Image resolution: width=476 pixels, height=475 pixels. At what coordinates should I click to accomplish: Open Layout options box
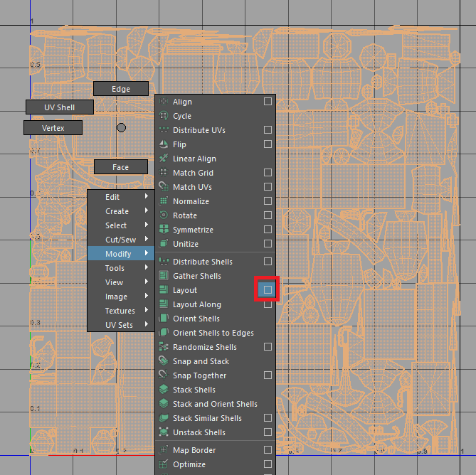tap(268, 289)
